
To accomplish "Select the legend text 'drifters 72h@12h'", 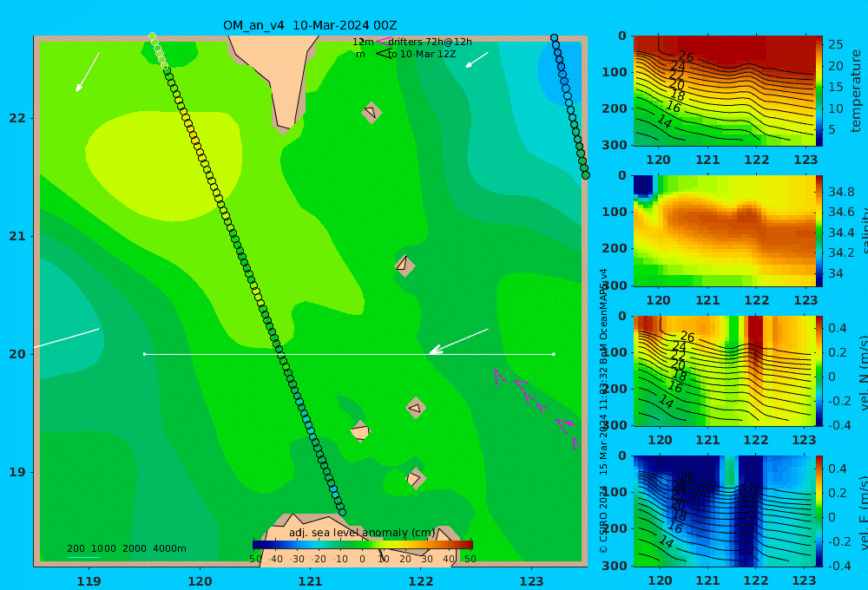I will [431, 42].
